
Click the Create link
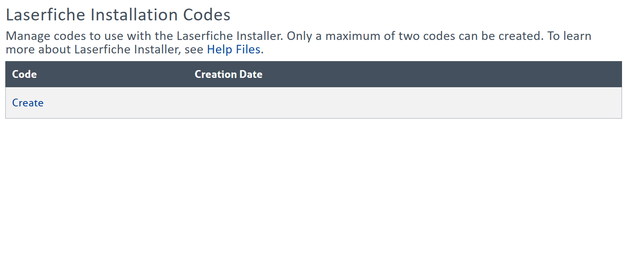pos(28,103)
